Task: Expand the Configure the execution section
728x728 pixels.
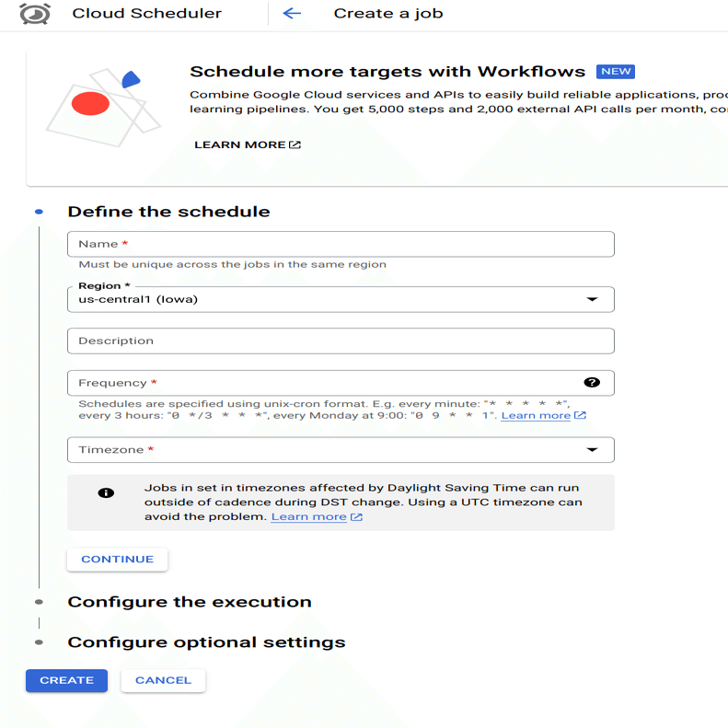Action: 190,602
